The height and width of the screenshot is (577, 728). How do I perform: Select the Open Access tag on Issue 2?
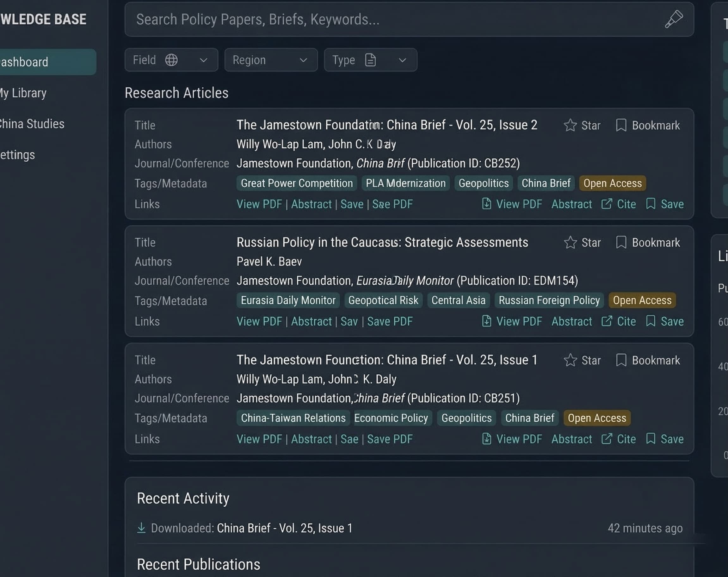612,183
